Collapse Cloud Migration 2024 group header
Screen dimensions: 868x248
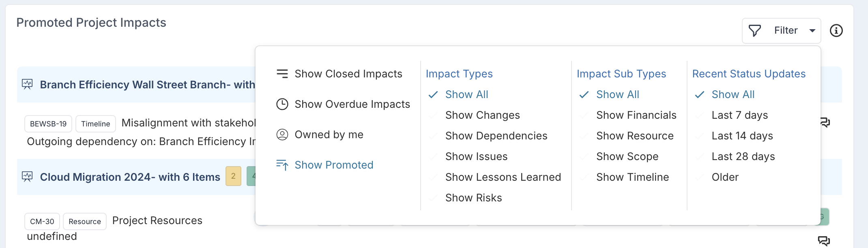click(130, 177)
